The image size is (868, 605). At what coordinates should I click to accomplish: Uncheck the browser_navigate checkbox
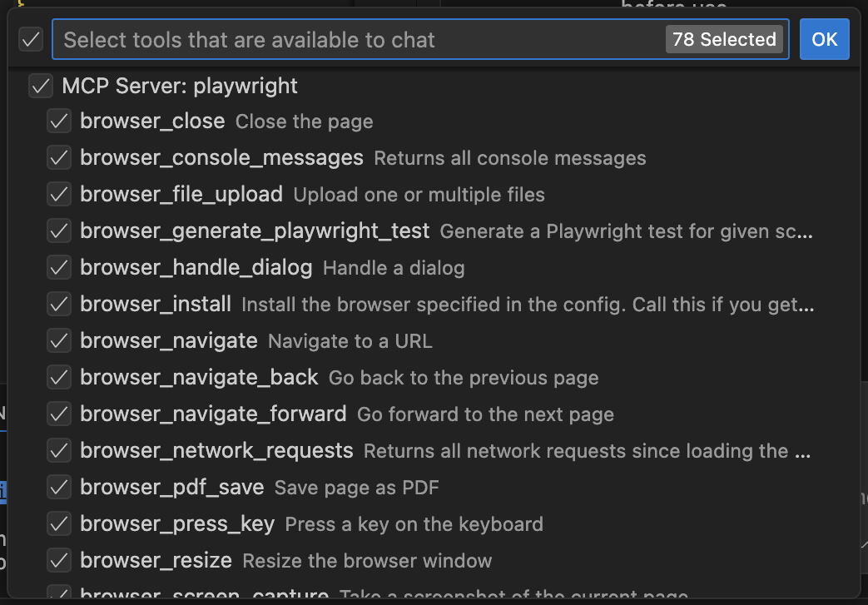[x=59, y=340]
